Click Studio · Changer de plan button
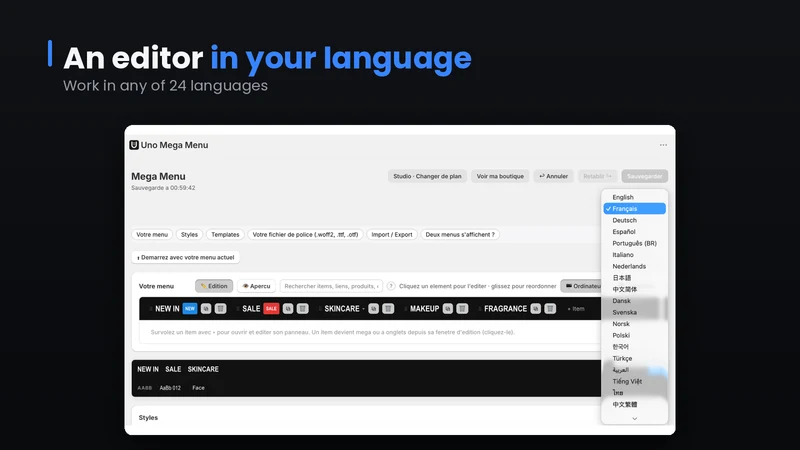 tap(427, 176)
